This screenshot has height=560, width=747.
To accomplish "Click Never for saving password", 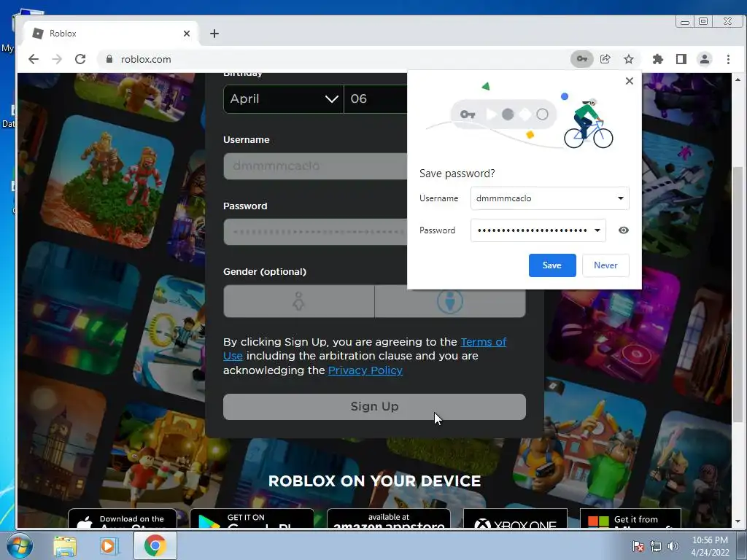I will [x=605, y=265].
